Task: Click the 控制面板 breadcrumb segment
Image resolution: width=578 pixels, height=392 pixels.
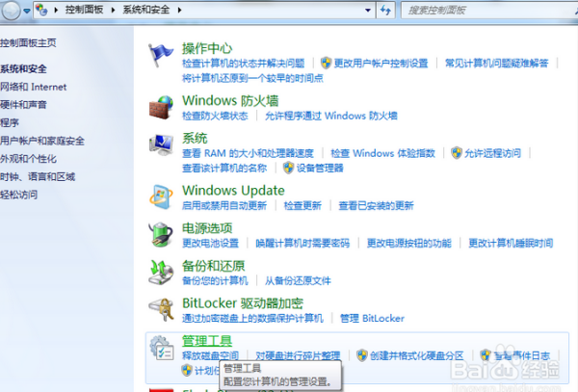Action: click(x=84, y=10)
